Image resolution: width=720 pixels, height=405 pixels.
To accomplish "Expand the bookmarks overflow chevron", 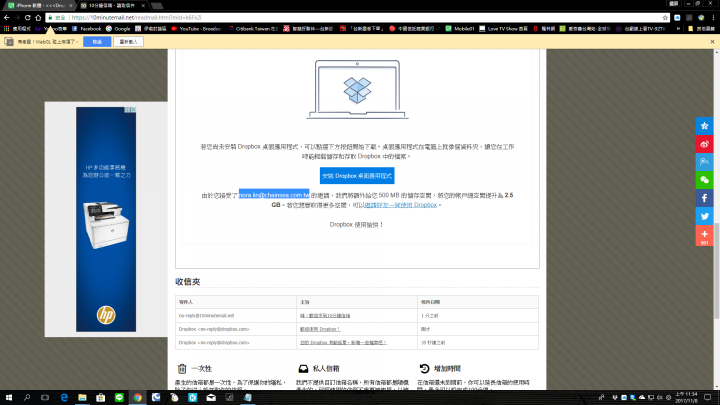I will coord(679,28).
